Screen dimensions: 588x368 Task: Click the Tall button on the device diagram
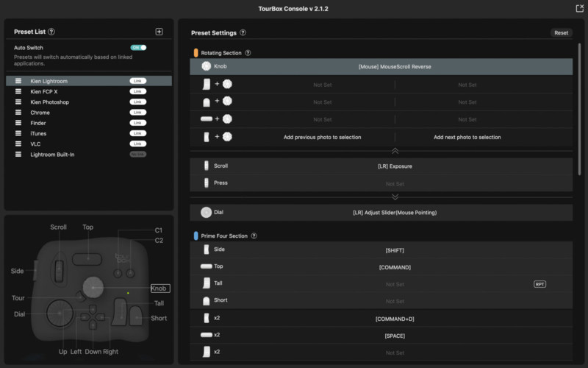point(120,311)
